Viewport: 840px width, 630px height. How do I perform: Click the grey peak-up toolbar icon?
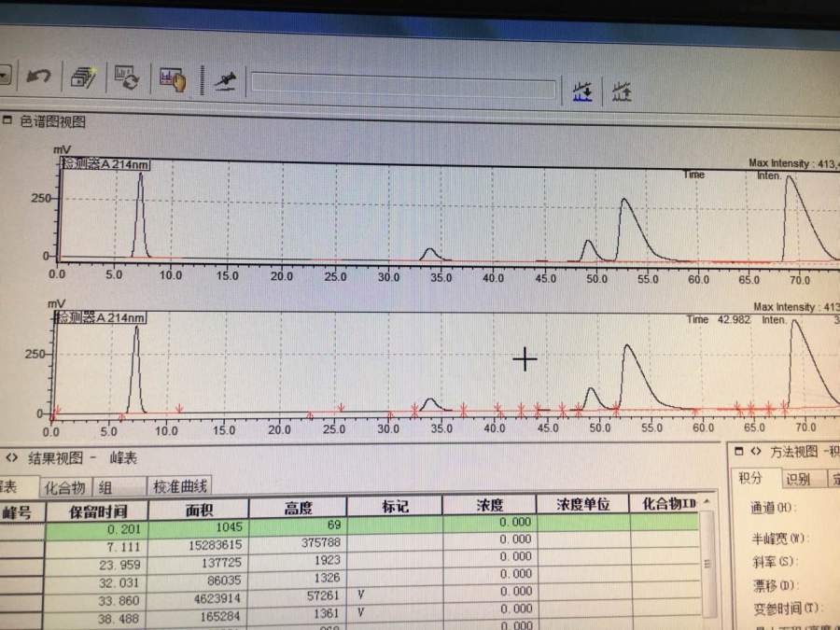pyautogui.click(x=622, y=92)
